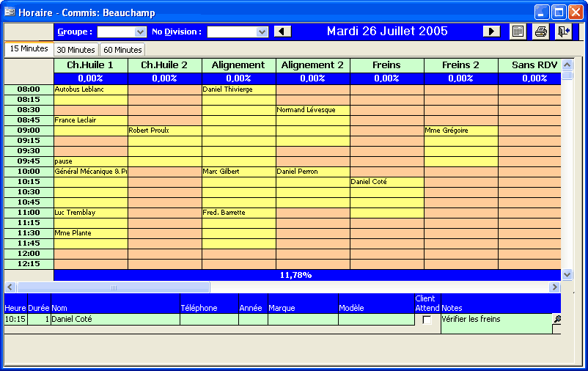Switch to the 60 Minutes tab
Screen dimensions: 588x371
pyautogui.click(x=122, y=50)
